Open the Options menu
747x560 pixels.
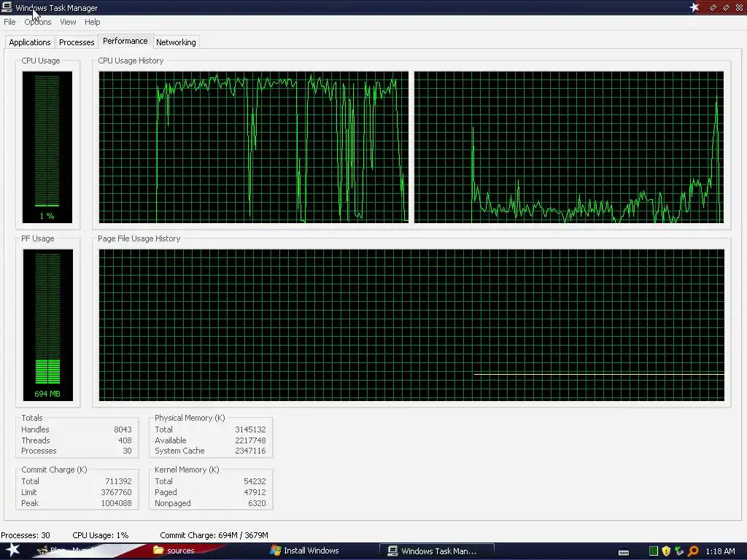[38, 22]
